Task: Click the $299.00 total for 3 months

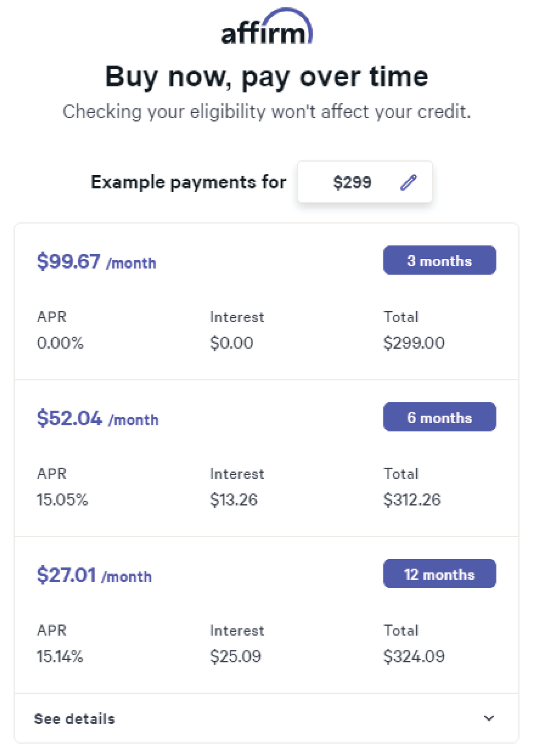Action: 415,343
